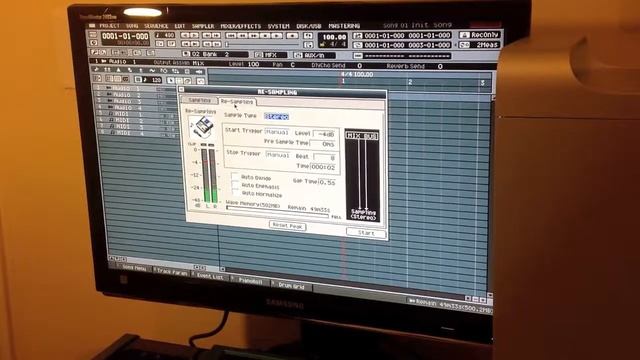Image resolution: width=640 pixels, height=360 pixels.
Task: Enable the Auto Divide checkbox
Action: tap(235, 176)
